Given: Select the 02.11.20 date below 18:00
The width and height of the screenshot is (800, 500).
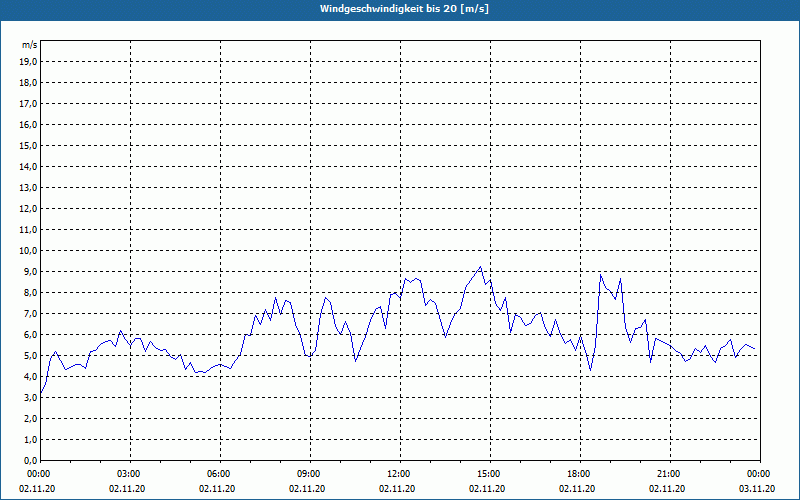Looking at the screenshot, I should coord(577,489).
